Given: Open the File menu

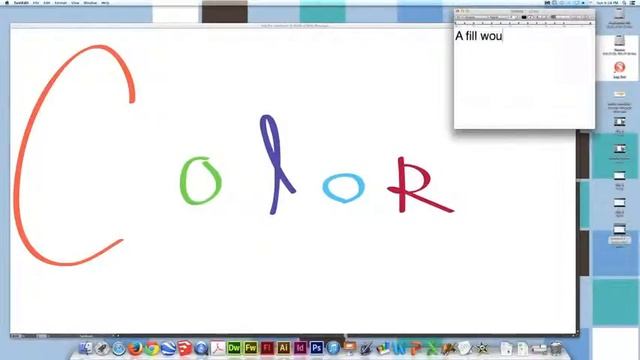Looking at the screenshot, I should [x=36, y=3].
